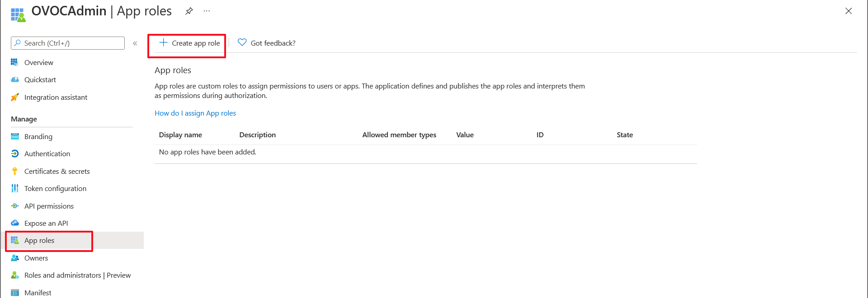Open Roles and administrators | Preview

click(x=77, y=275)
